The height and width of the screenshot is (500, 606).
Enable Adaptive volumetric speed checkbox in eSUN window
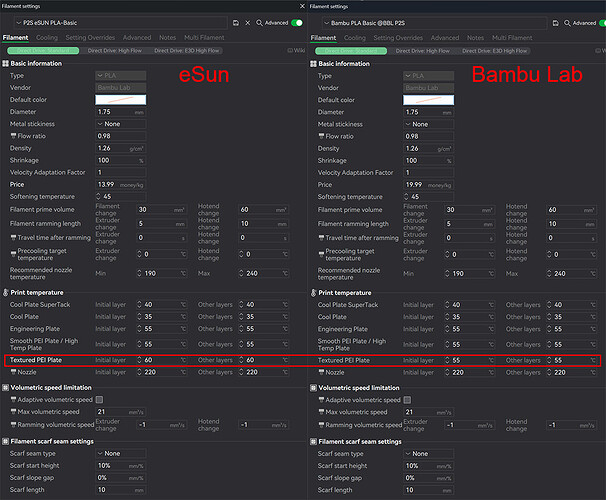click(x=99, y=400)
